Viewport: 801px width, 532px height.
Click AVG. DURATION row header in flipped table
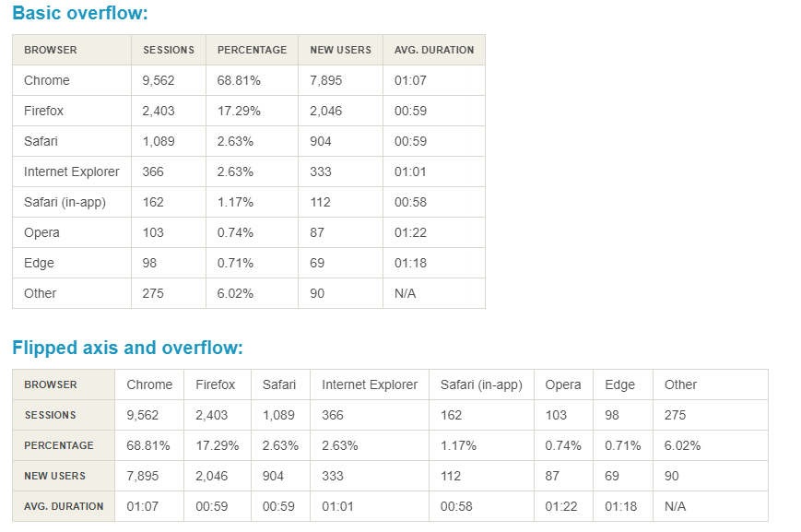point(64,506)
